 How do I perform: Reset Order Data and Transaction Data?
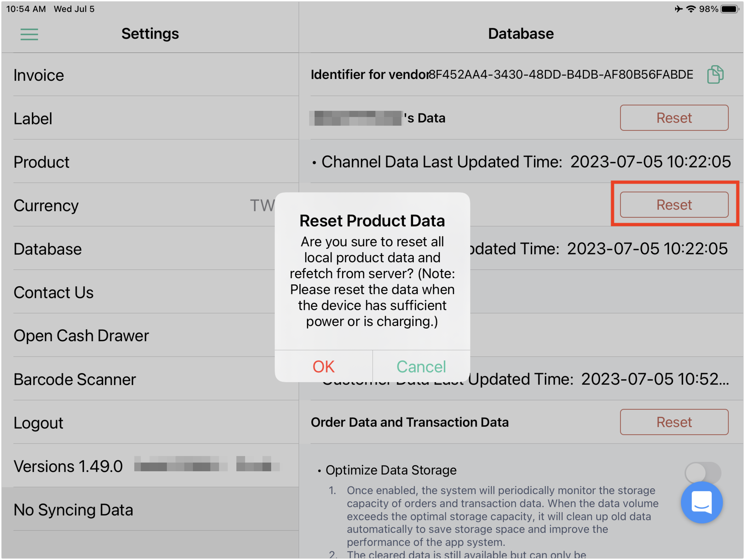pyautogui.click(x=674, y=422)
